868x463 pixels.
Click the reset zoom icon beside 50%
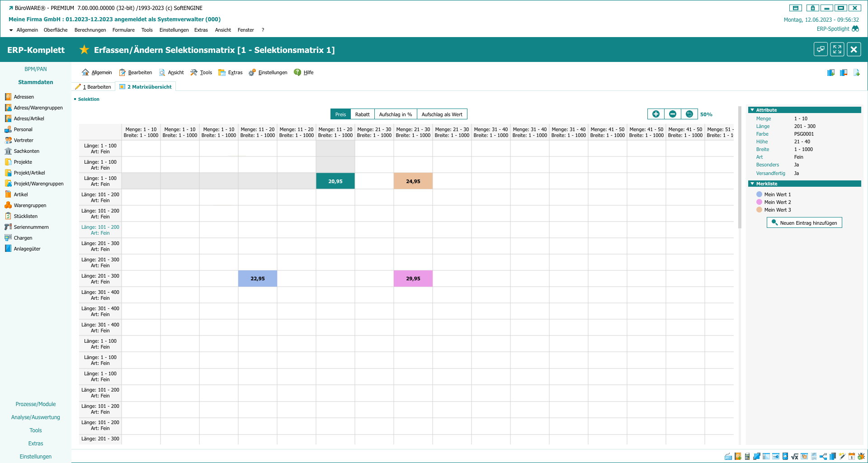[x=689, y=114]
